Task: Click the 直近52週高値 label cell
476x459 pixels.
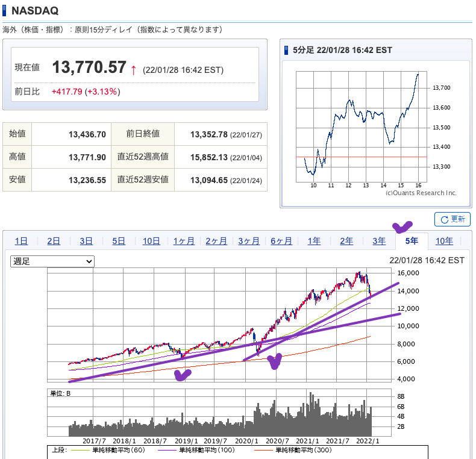Action: coord(143,157)
